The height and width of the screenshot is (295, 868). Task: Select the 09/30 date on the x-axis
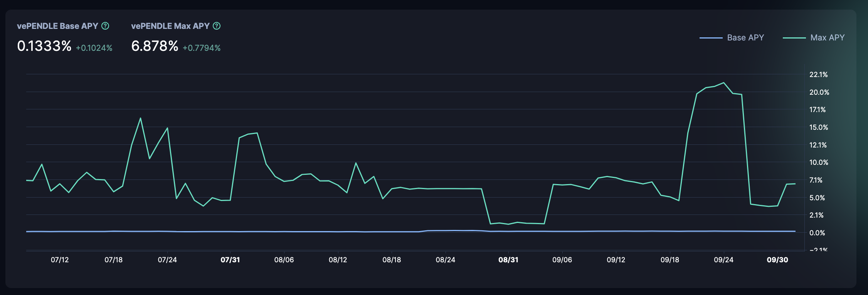point(777,260)
